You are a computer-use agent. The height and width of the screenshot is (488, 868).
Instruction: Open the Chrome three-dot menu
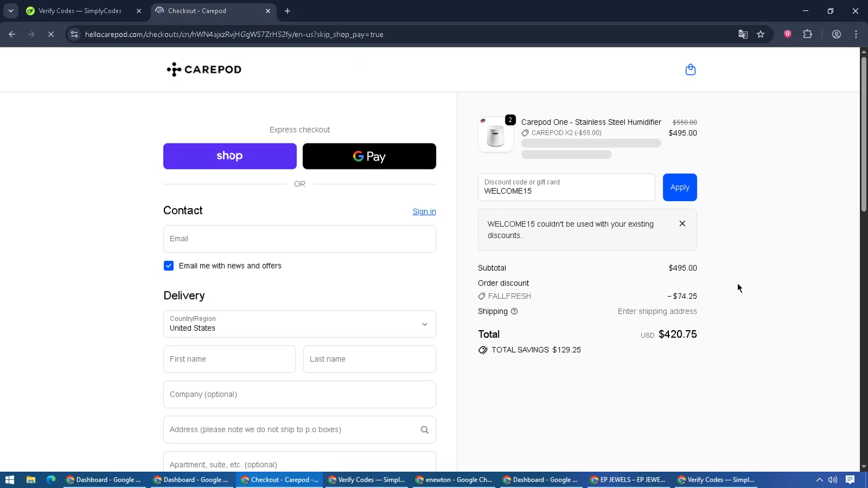point(856,34)
